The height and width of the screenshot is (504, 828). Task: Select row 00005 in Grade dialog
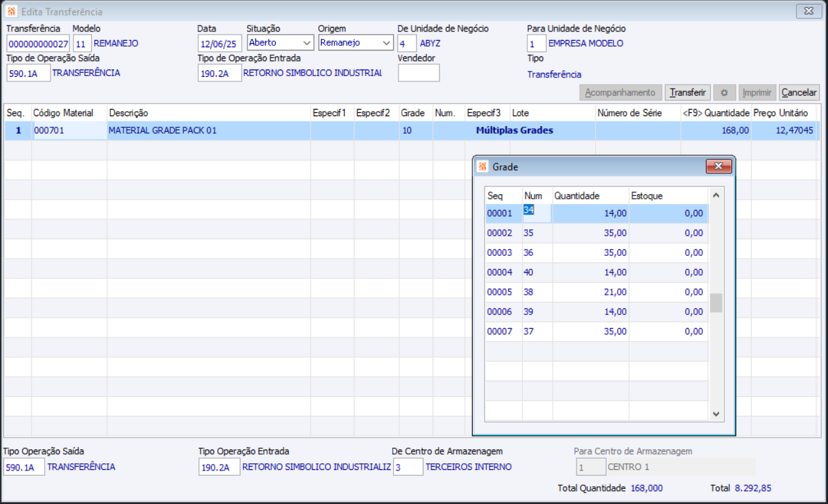point(597,292)
